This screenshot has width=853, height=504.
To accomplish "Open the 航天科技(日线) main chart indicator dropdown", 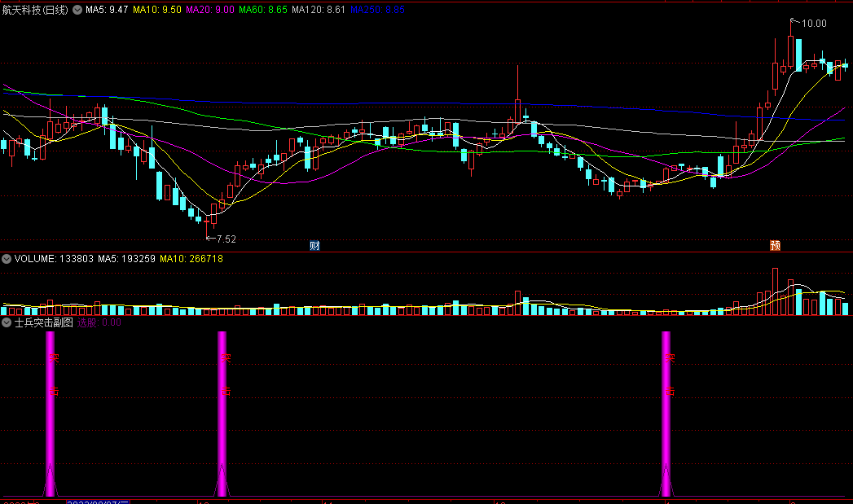I will click(x=77, y=10).
